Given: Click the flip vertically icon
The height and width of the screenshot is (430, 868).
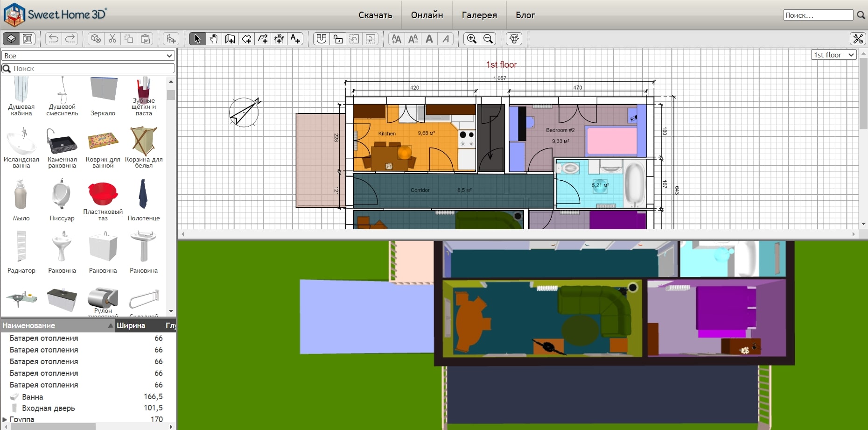Looking at the screenshot, I should point(371,39).
